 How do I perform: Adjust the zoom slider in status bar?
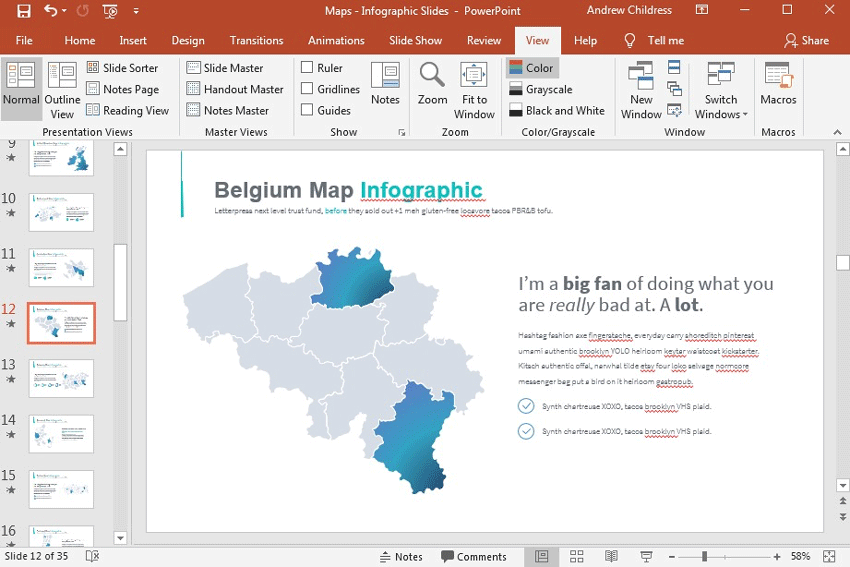[x=704, y=557]
